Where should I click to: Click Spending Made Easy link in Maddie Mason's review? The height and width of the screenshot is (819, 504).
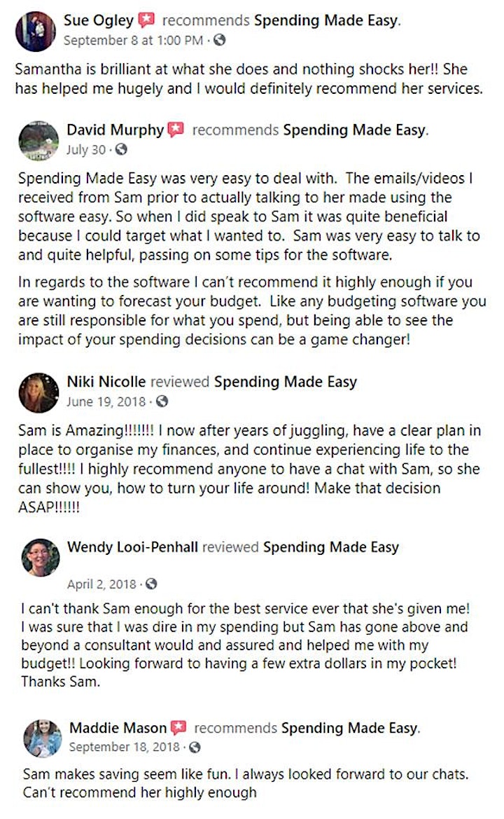pyautogui.click(x=349, y=728)
